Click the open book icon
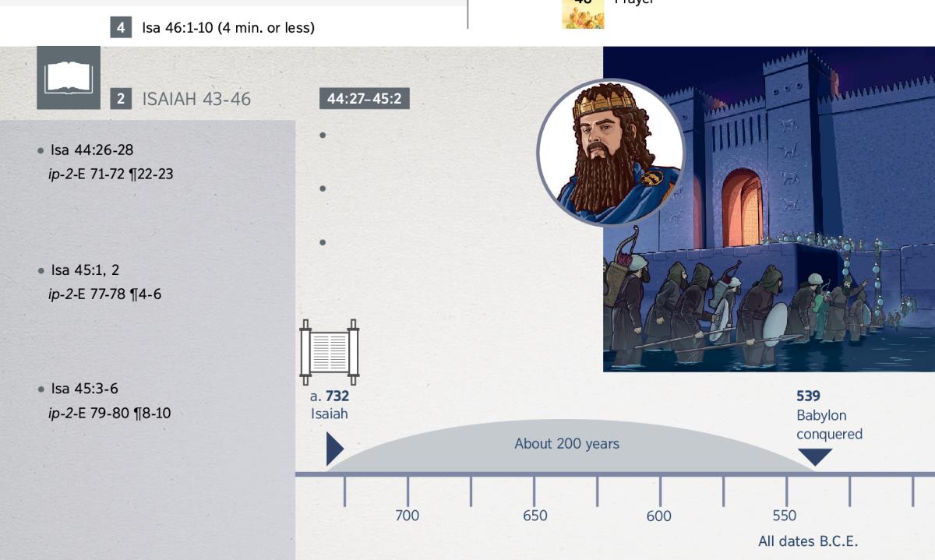Viewport: 935px width, 560px height. point(69,78)
